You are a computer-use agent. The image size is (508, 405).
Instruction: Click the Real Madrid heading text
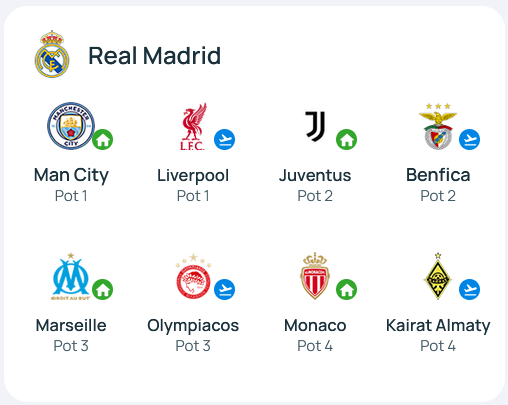pos(155,55)
